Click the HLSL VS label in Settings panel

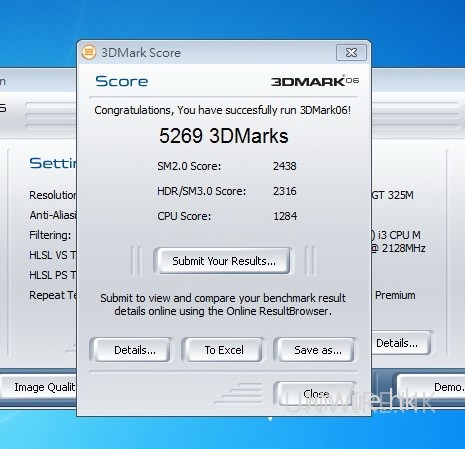[53, 255]
